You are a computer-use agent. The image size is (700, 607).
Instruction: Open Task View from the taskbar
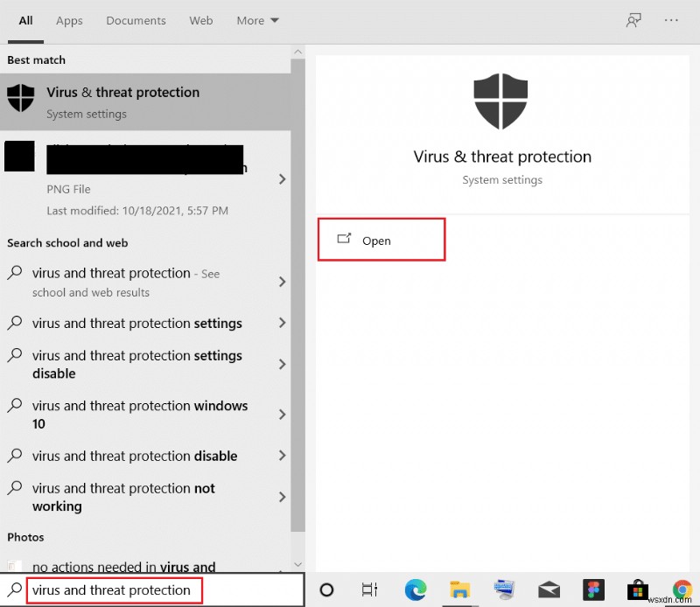pos(370,590)
